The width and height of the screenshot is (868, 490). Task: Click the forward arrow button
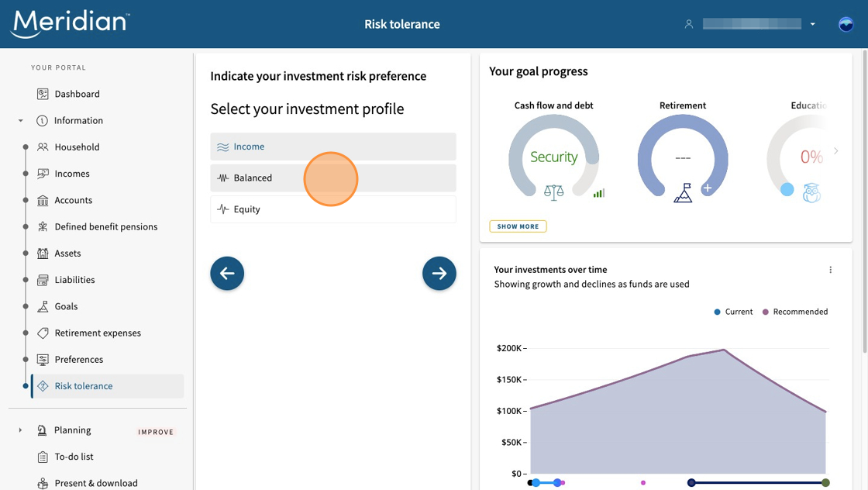pyautogui.click(x=439, y=273)
